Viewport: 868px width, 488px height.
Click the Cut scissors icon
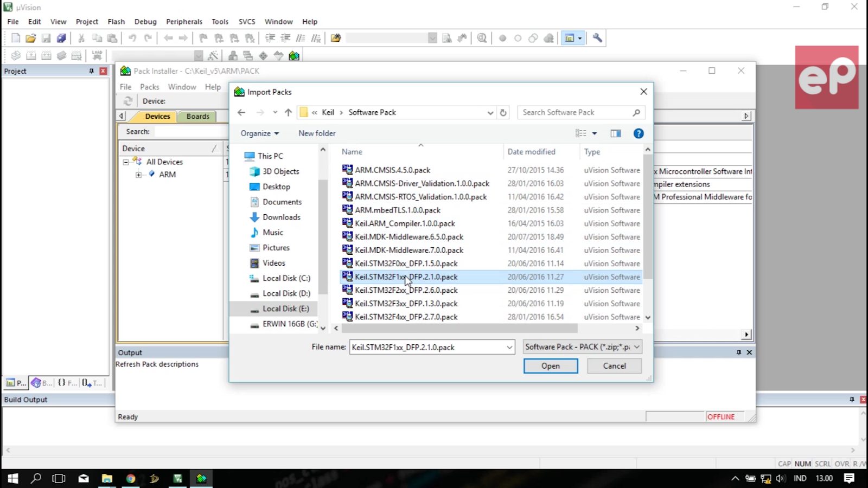click(x=81, y=38)
